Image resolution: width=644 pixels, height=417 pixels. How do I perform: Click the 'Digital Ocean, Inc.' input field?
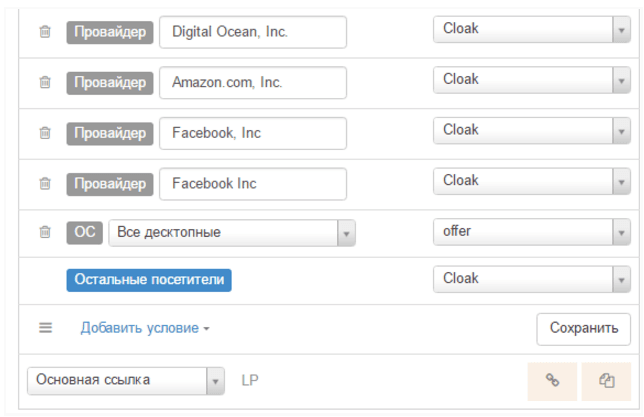coord(253,32)
